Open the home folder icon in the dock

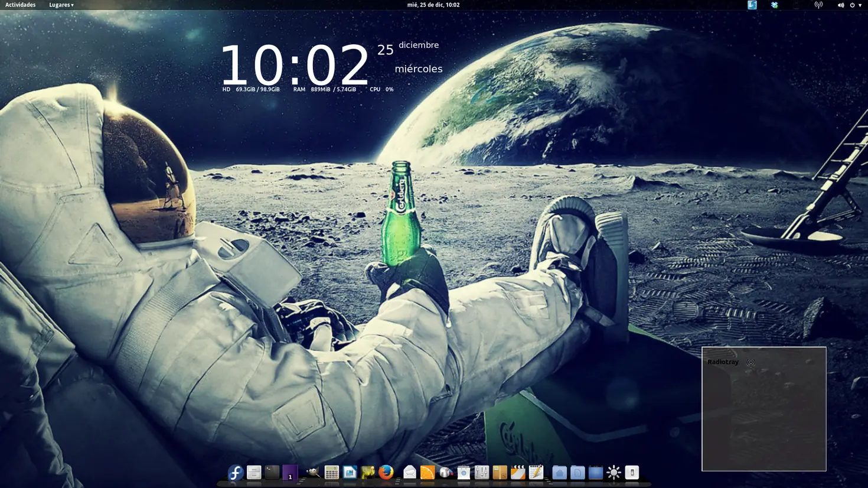(560, 473)
